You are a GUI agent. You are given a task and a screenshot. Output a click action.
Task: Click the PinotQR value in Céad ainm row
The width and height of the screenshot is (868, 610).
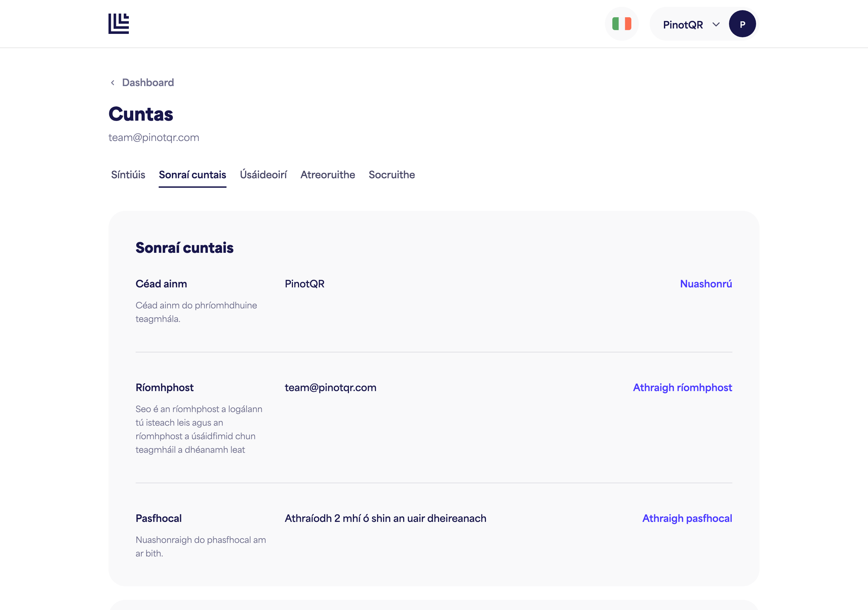[x=305, y=284]
